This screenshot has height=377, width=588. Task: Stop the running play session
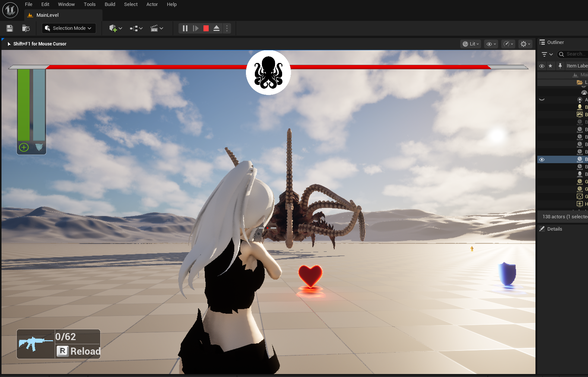pyautogui.click(x=206, y=28)
